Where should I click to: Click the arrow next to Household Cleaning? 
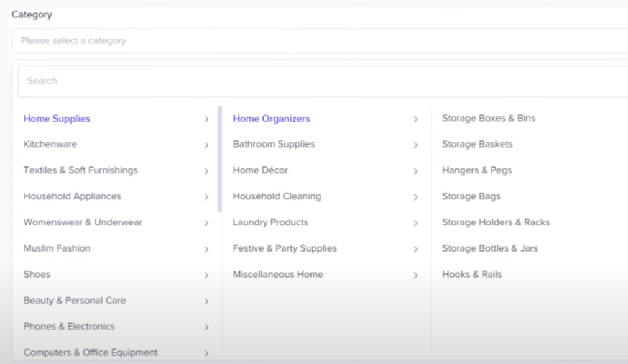pos(416,197)
